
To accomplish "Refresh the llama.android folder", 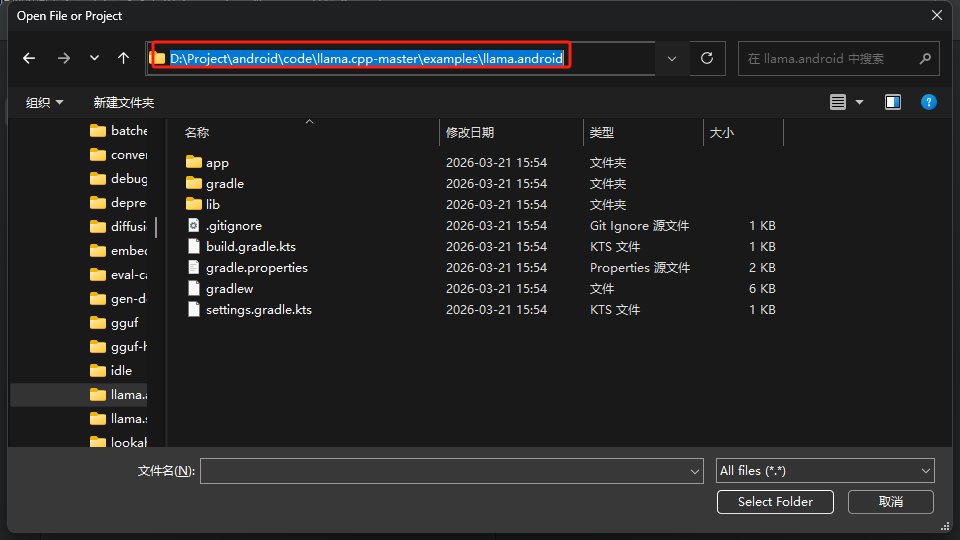I will pyautogui.click(x=707, y=58).
